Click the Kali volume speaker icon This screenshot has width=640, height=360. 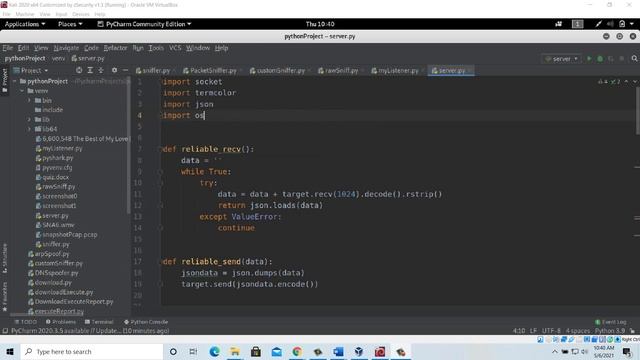pyautogui.click(x=610, y=24)
